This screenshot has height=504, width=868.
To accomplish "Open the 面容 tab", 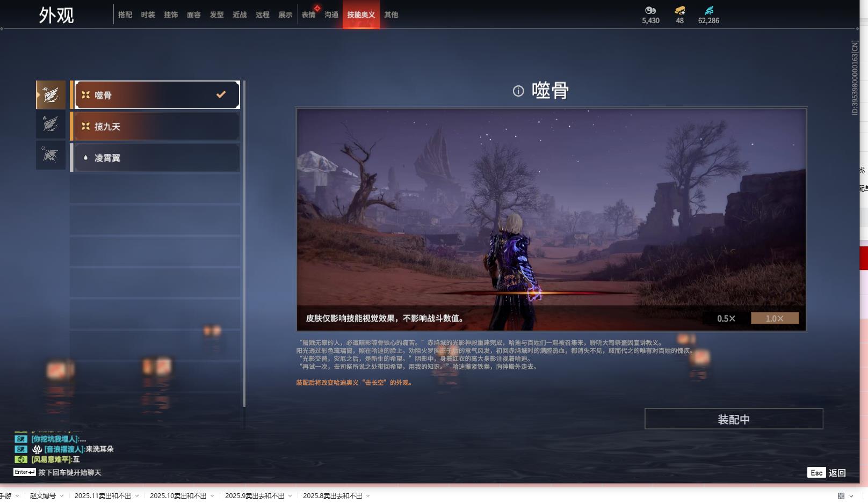I will (194, 15).
